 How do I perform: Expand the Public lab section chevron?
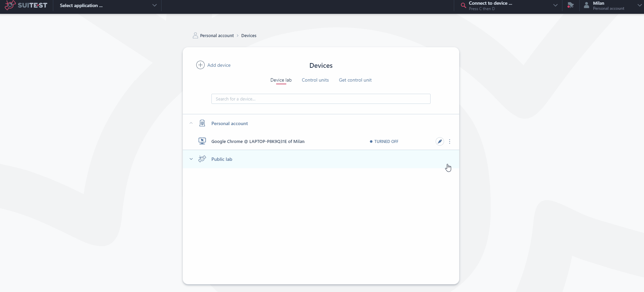pyautogui.click(x=191, y=159)
